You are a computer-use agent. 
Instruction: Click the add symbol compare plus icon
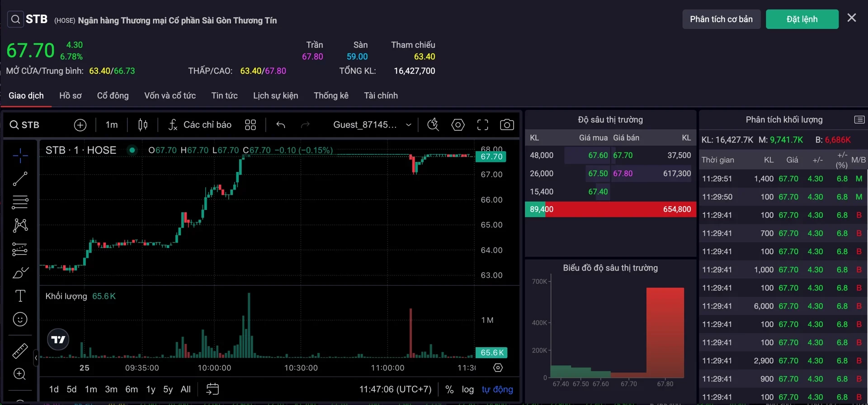coord(80,125)
